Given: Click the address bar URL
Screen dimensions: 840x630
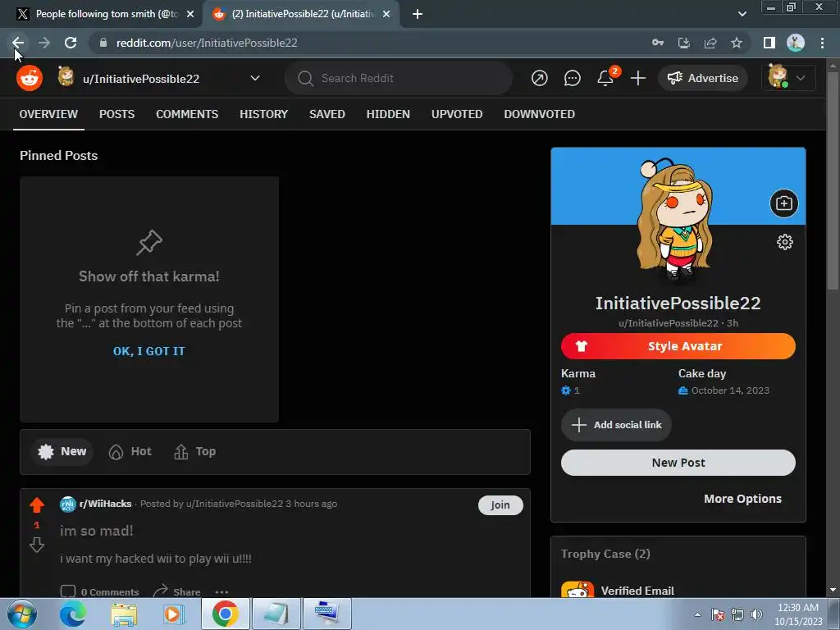Looking at the screenshot, I should coord(207,43).
